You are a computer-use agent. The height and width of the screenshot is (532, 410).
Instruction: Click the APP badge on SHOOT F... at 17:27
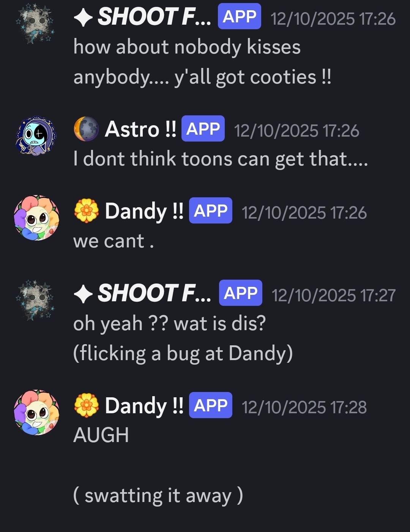(241, 293)
